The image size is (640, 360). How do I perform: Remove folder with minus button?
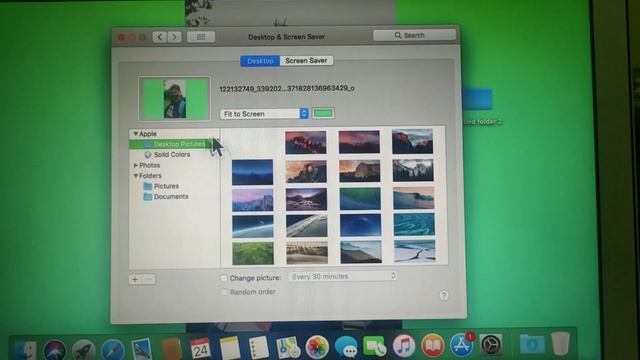click(149, 280)
